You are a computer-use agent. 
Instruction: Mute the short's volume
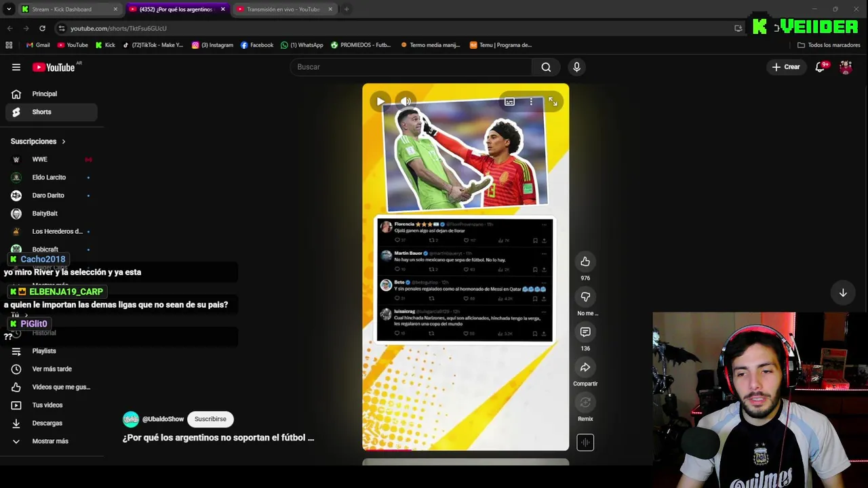[406, 102]
